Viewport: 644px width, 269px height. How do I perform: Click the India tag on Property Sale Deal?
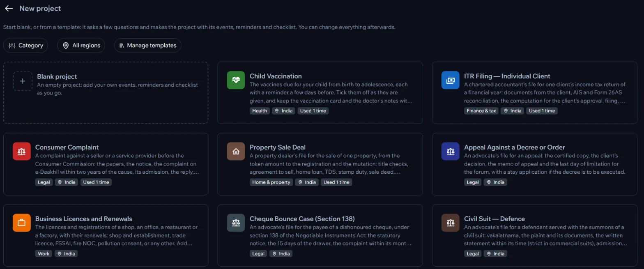pos(307,182)
